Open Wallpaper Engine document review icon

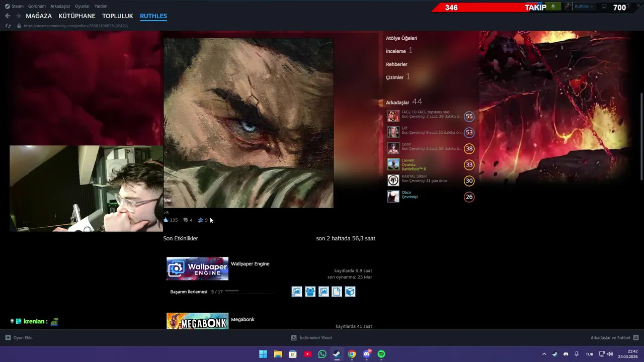click(x=337, y=292)
